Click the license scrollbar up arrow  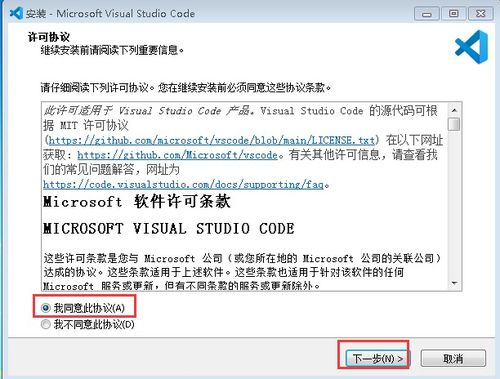point(454,110)
